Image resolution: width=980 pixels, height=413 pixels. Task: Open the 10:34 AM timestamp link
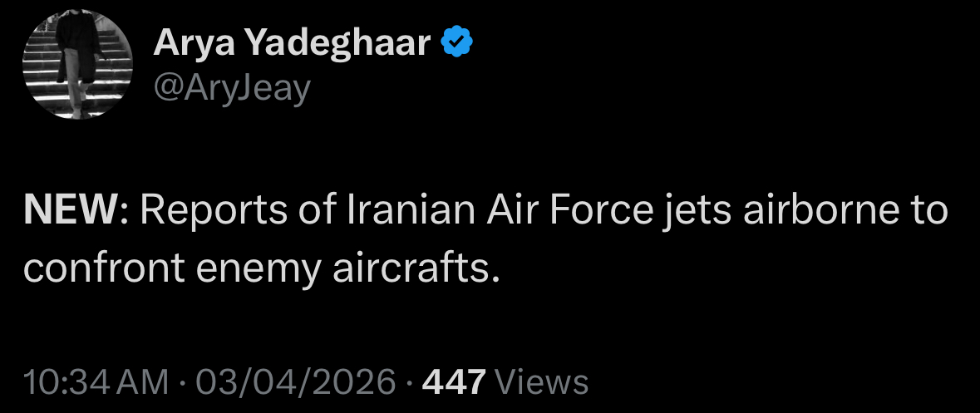pyautogui.click(x=96, y=381)
